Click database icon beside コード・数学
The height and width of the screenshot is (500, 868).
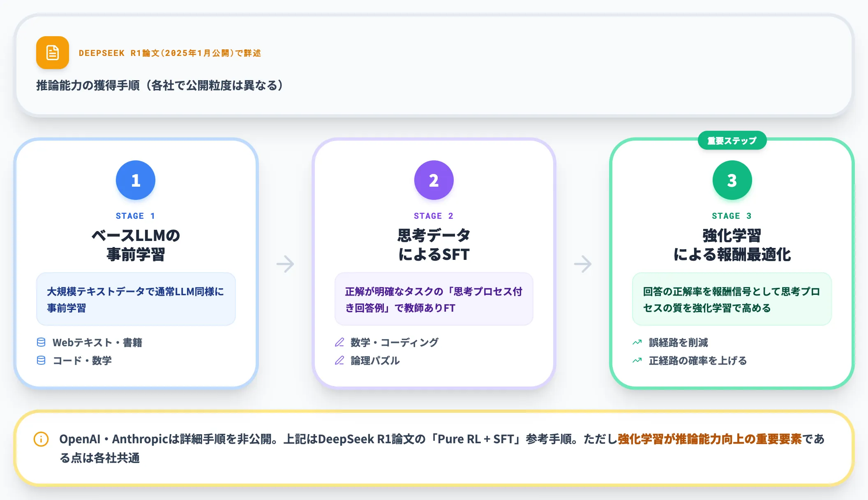[x=41, y=360]
